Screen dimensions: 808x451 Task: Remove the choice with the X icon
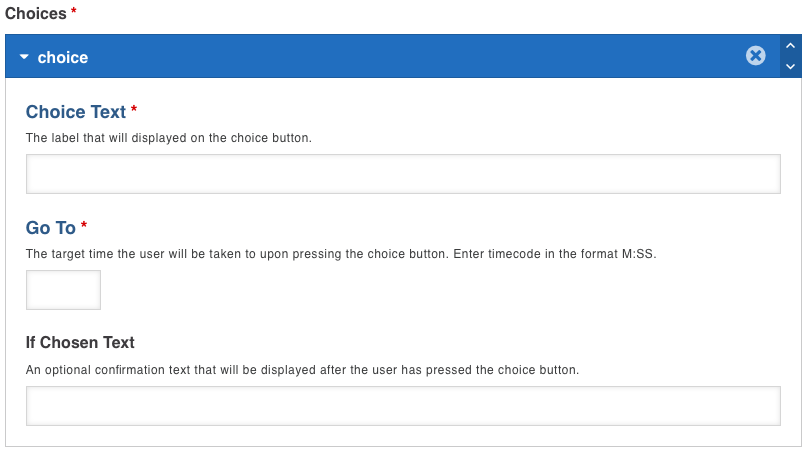click(756, 56)
